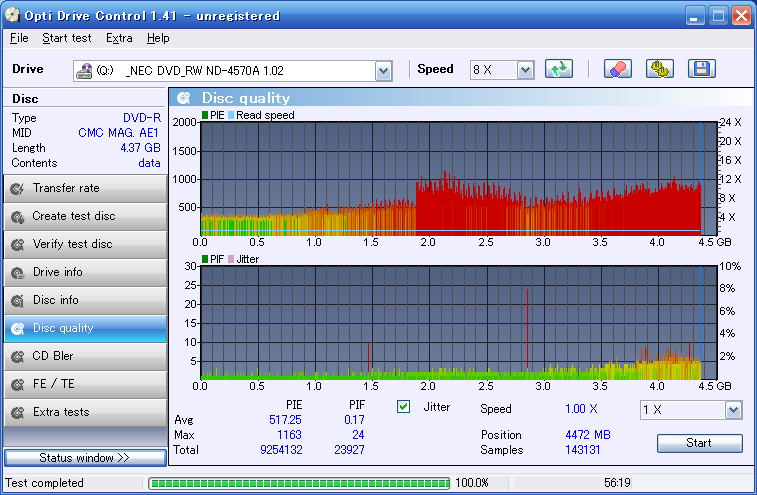The height and width of the screenshot is (495, 757).
Task: Click the refresh drives icon
Action: point(559,69)
